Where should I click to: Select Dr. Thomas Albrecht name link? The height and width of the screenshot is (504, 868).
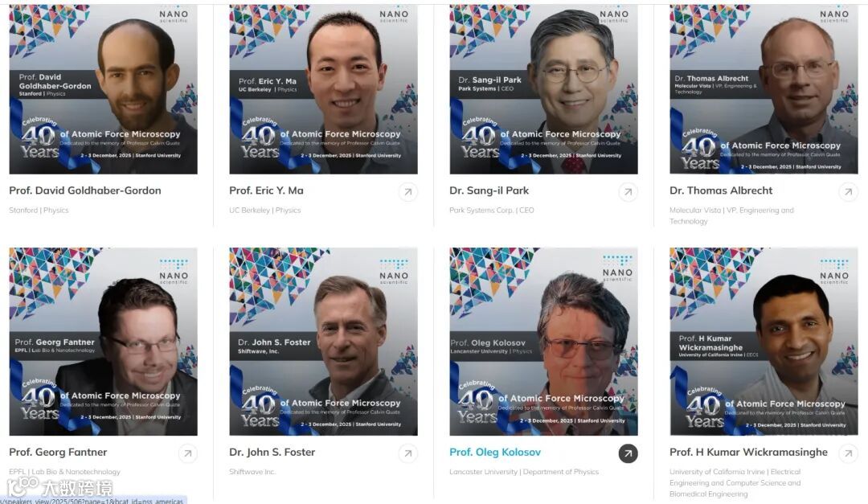point(721,191)
